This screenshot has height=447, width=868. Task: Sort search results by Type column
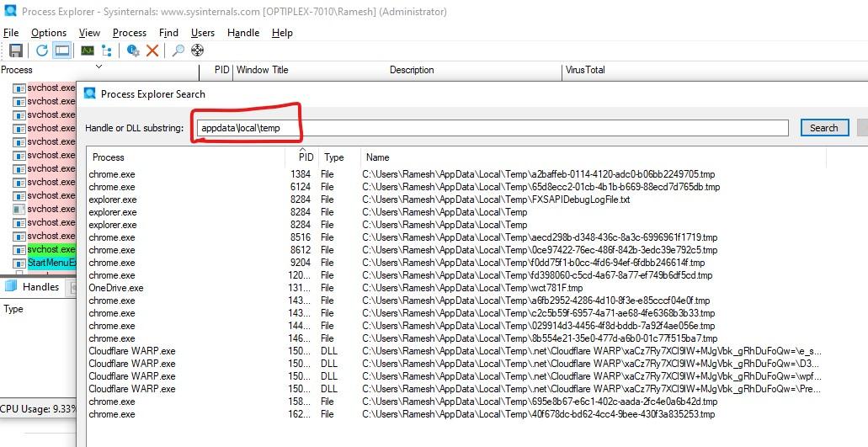point(339,157)
